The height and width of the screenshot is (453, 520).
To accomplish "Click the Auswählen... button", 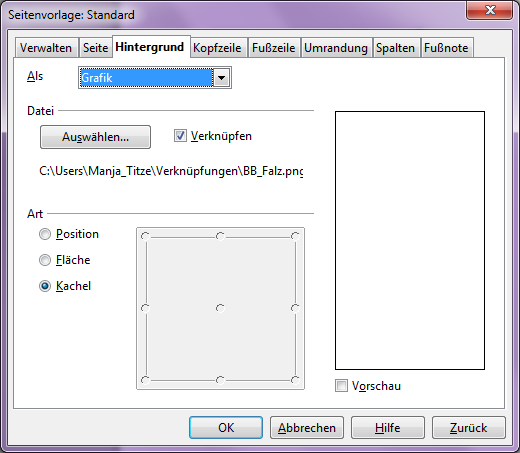I will point(95,137).
